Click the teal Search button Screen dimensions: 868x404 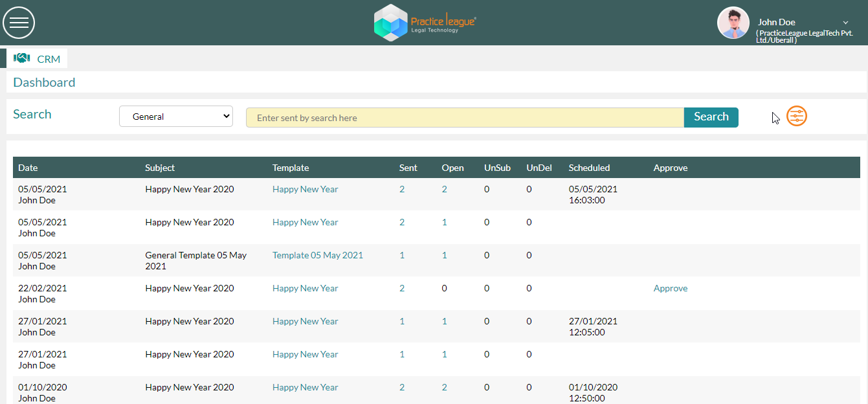pos(711,117)
